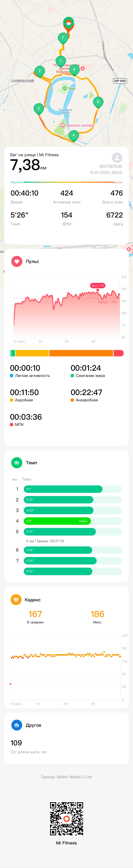Screen dimensions: 133x868
Task: Click the orange Каденс footsteps icon
Action: coord(16,599)
